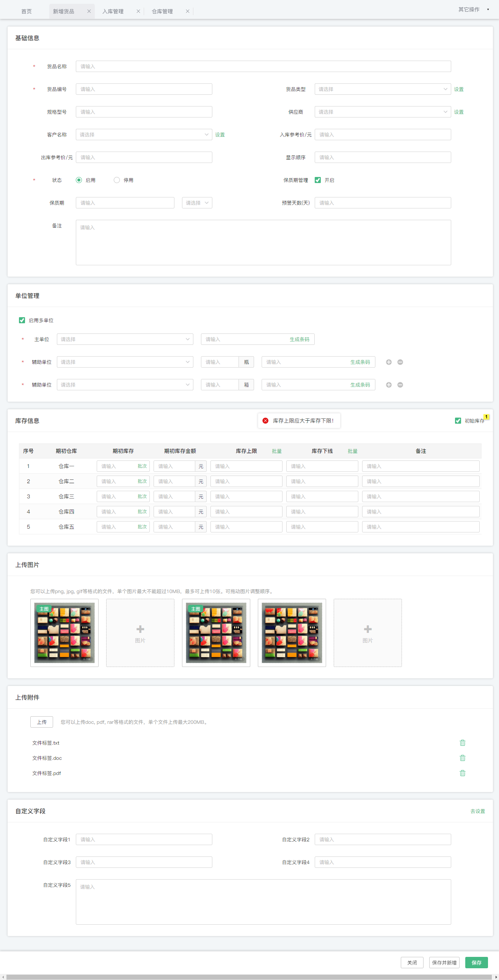Viewport: 499px width, 980px height.
Task: Select the first 主图 product thumbnail
Action: point(64,633)
